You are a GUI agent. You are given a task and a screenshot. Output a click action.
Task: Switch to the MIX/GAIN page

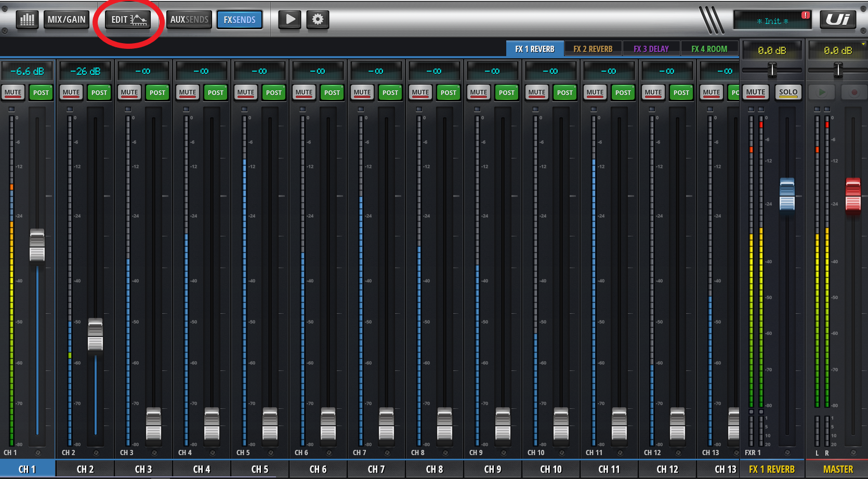67,20
